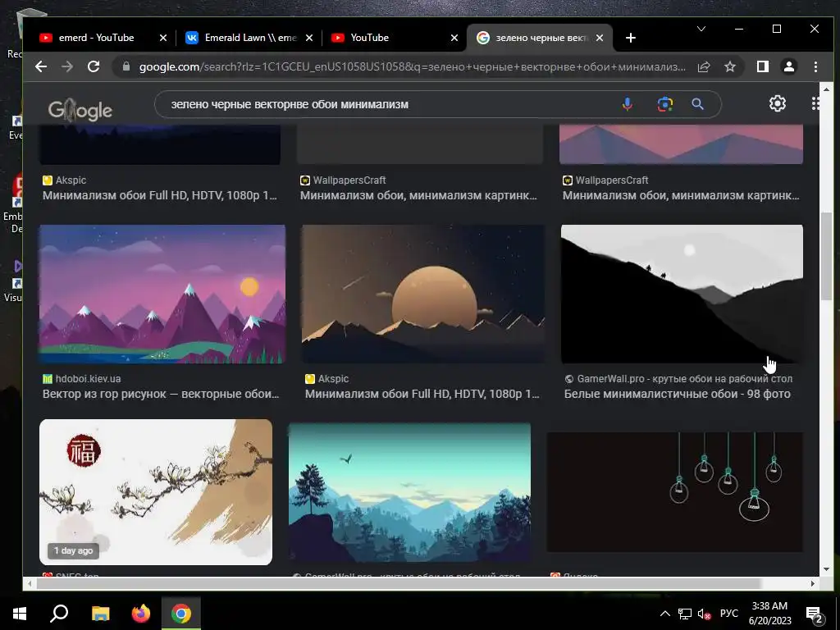
Task: Select the зелено черные Google tab
Action: (539, 38)
